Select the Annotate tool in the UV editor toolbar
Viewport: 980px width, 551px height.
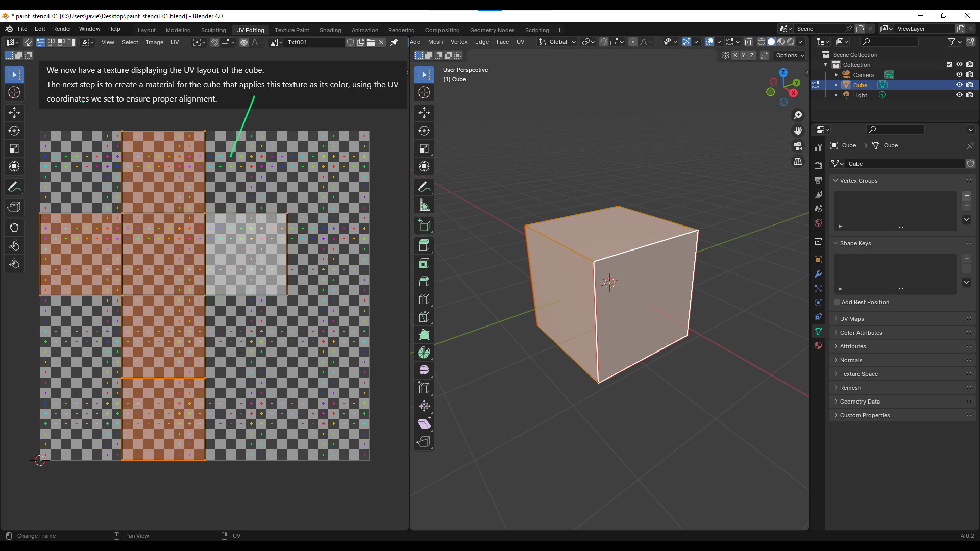[x=14, y=187]
